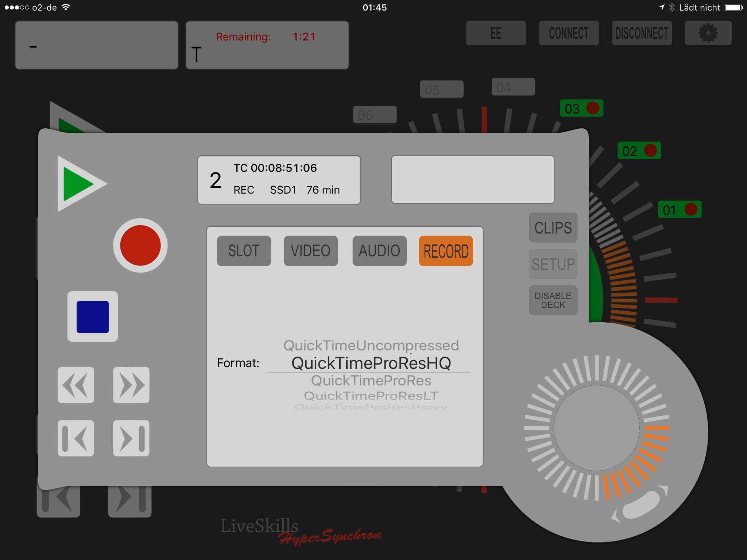Click the rewind double-arrow icon
The height and width of the screenshot is (560, 747).
click(x=76, y=385)
